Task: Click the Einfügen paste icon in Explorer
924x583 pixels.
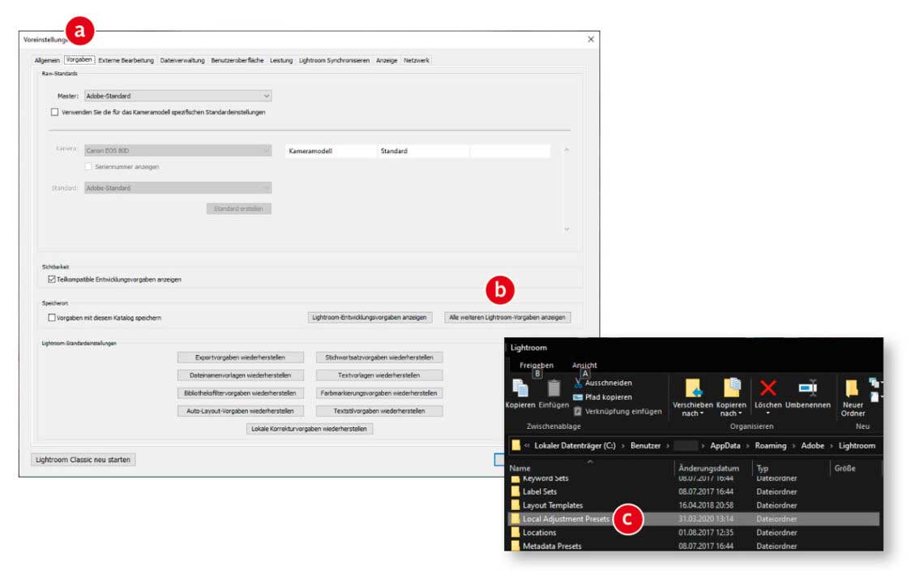Action: (x=554, y=389)
